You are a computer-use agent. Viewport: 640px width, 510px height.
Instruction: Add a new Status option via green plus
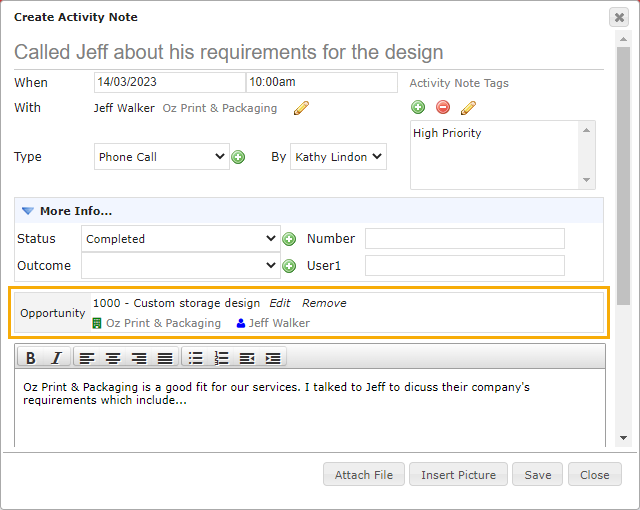tap(289, 239)
